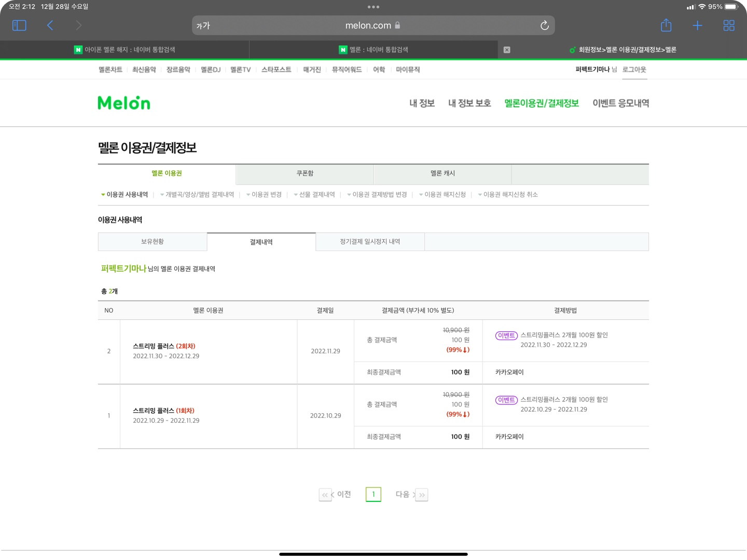Close the current tab with X icon
Viewport: 747px width, 560px height.
tap(507, 50)
